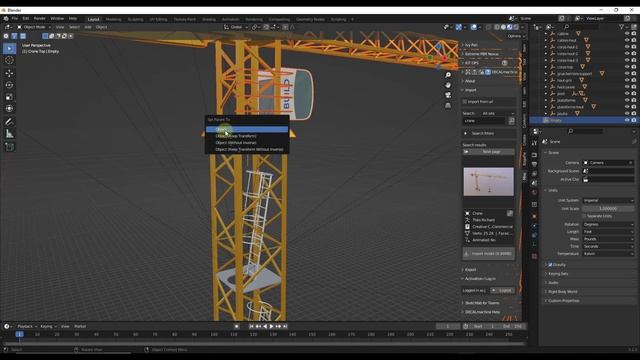Viewport: 640px width, 360px height.
Task: Select the Scale tool
Action: (x=9, y=97)
